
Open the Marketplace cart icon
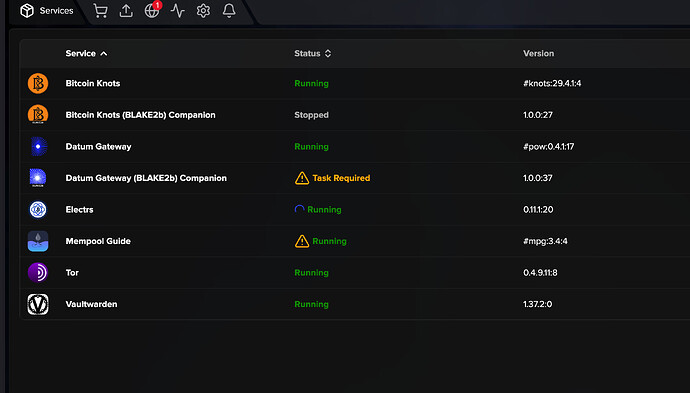[100, 11]
